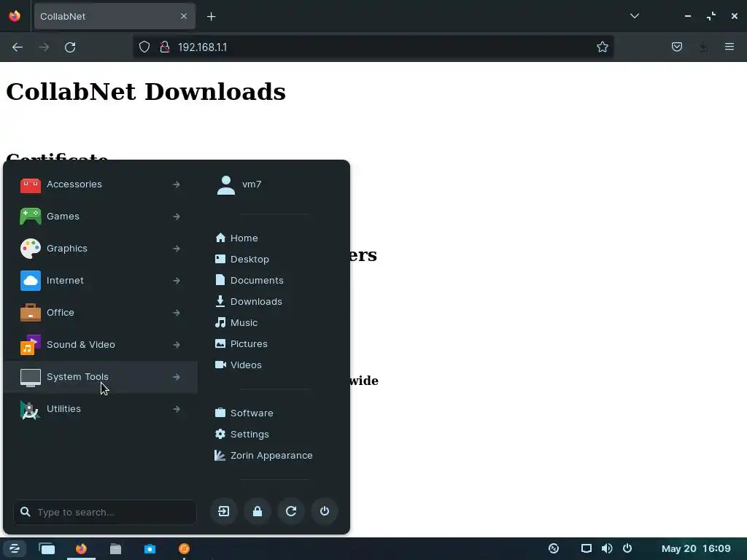Open the clock showing May 20 16:09

696,548
